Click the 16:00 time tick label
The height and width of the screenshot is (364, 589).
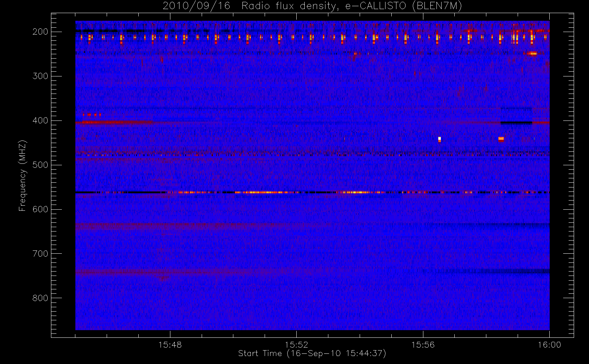(x=549, y=345)
